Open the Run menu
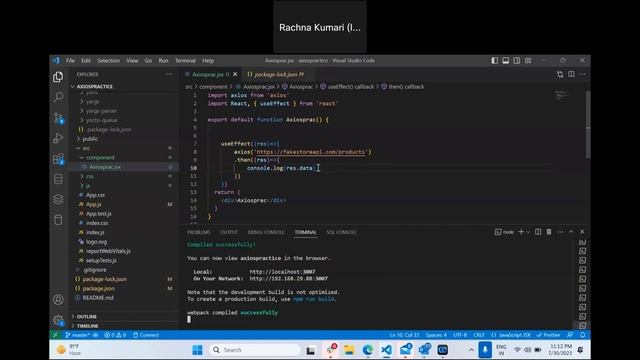Viewport: 640px width, 360px height. pyautogui.click(x=163, y=60)
